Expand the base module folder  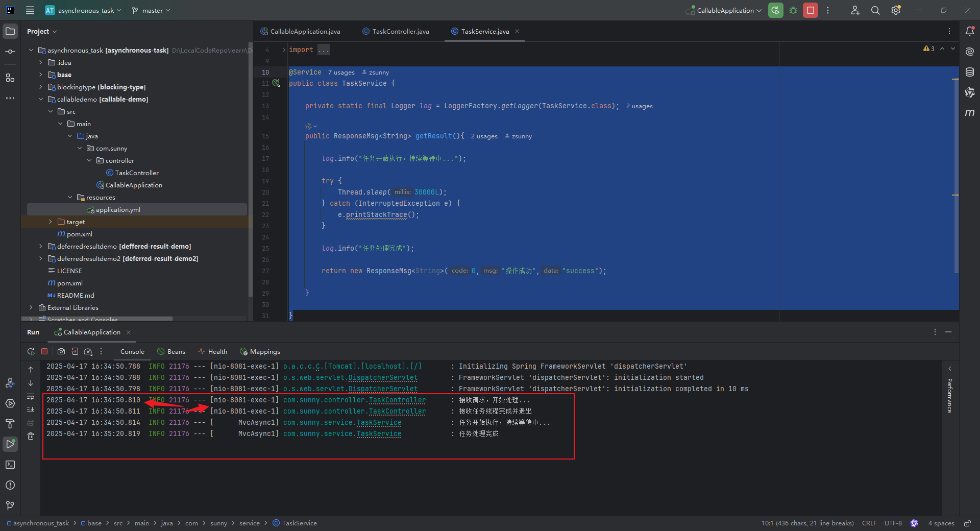pyautogui.click(x=41, y=75)
